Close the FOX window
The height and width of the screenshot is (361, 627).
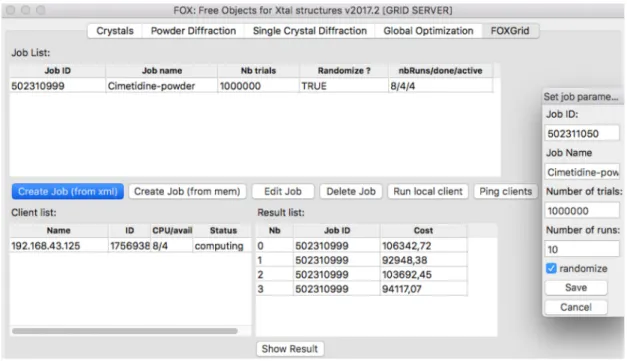11,10
